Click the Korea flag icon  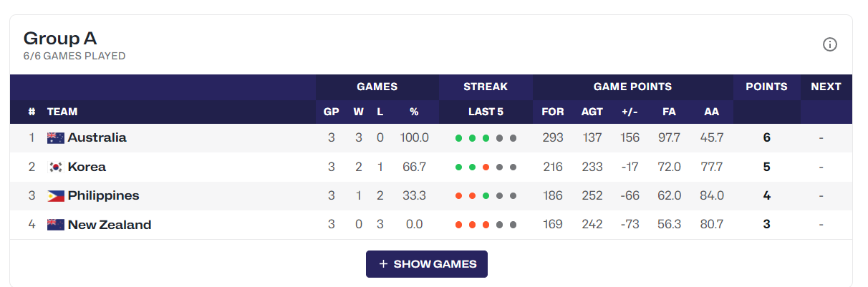pyautogui.click(x=56, y=167)
